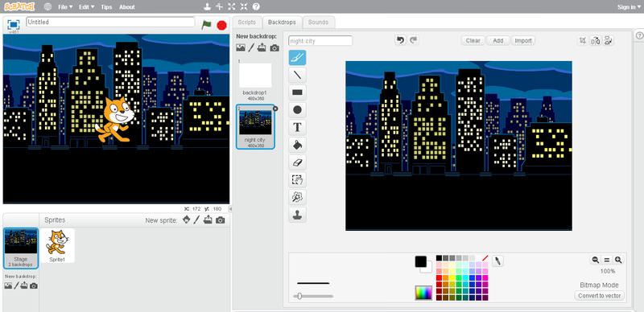Start project with the green flag
The width and height of the screenshot is (644, 312).
pos(207,25)
